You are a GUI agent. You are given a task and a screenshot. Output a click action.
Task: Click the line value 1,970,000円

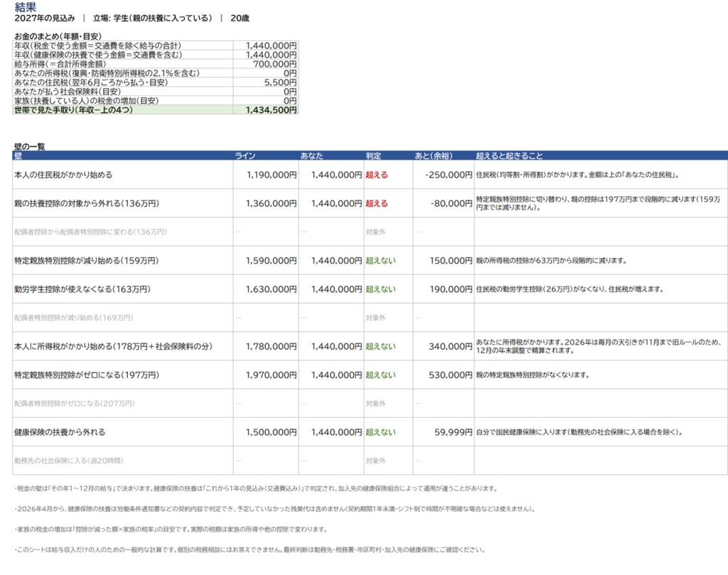click(x=272, y=375)
